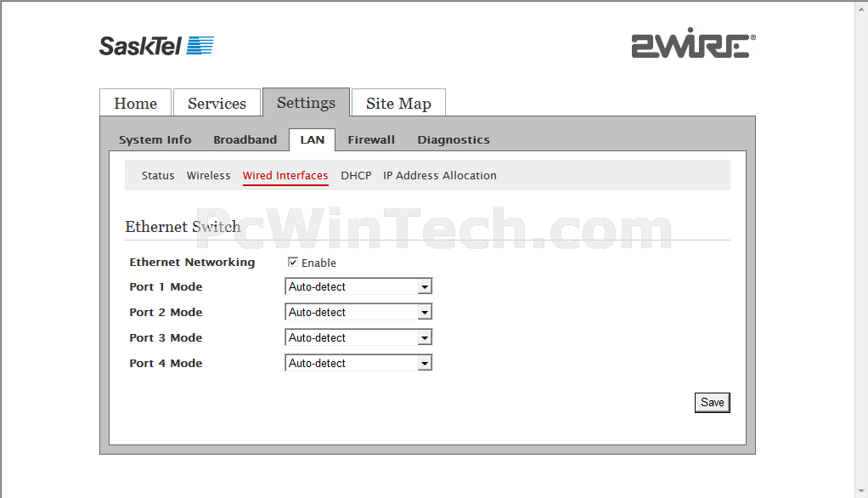
Task: Expand the Port 2 Mode dropdown
Action: (x=358, y=313)
